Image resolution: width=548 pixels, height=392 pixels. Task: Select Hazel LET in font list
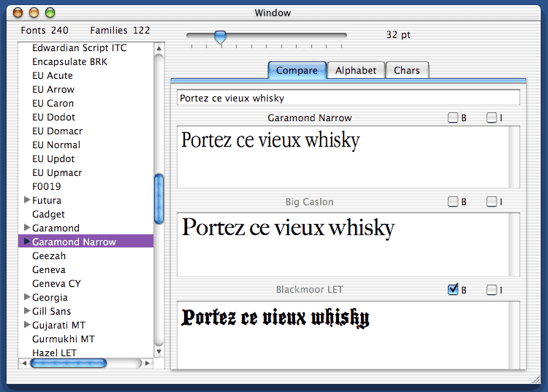tap(54, 353)
